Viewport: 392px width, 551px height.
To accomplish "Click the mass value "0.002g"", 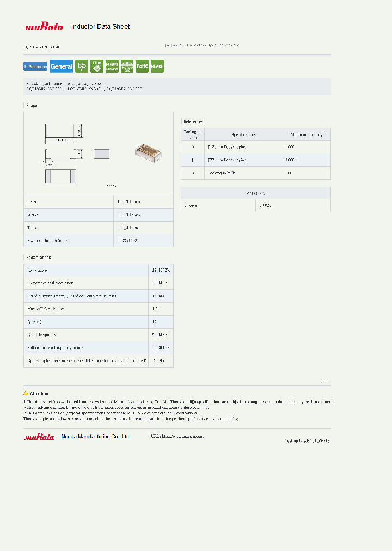I will tap(266, 205).
